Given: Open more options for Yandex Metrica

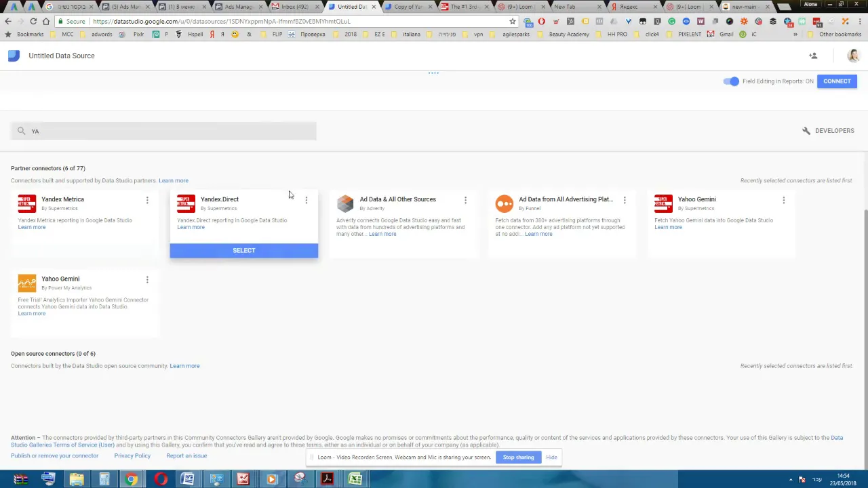Looking at the screenshot, I should tap(147, 200).
